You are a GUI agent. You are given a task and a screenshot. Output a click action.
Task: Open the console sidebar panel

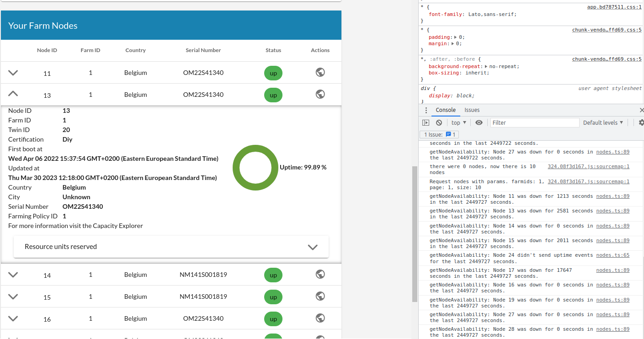[426, 122]
